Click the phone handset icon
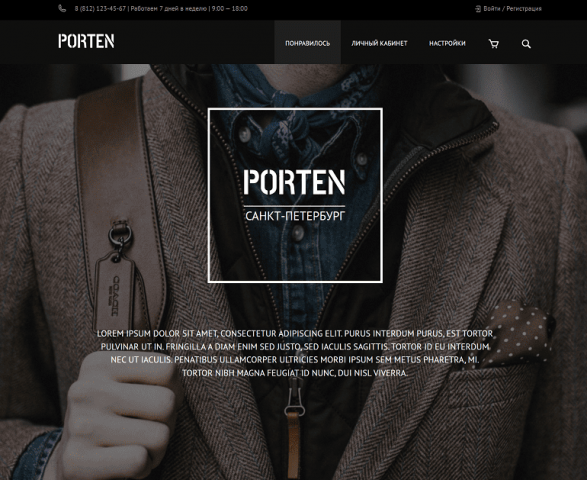The height and width of the screenshot is (480, 587). click(62, 8)
